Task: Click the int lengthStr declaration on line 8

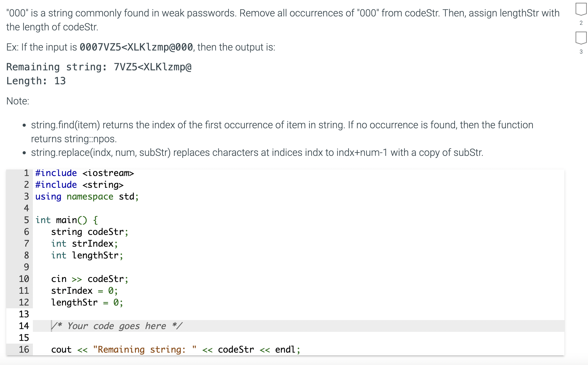Action: pos(87,255)
